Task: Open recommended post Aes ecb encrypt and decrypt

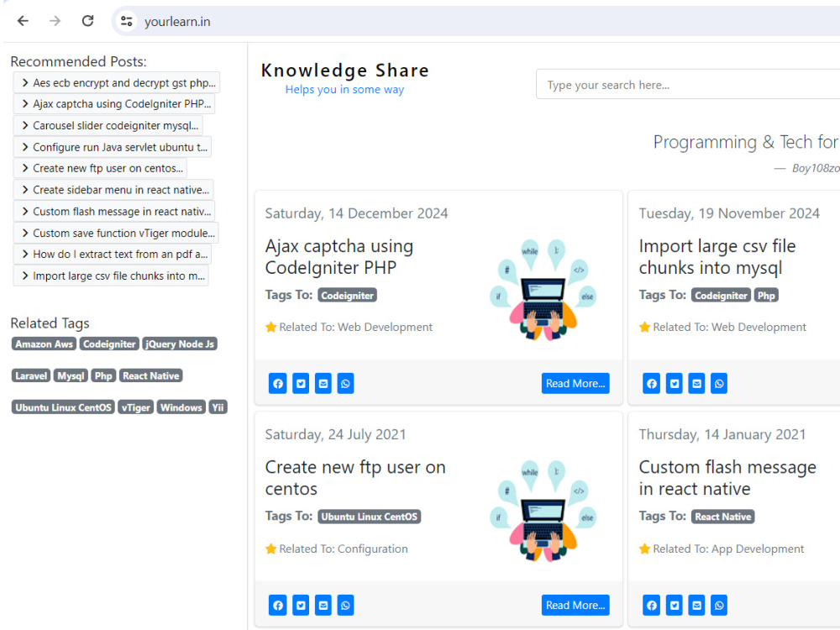Action: (x=117, y=82)
